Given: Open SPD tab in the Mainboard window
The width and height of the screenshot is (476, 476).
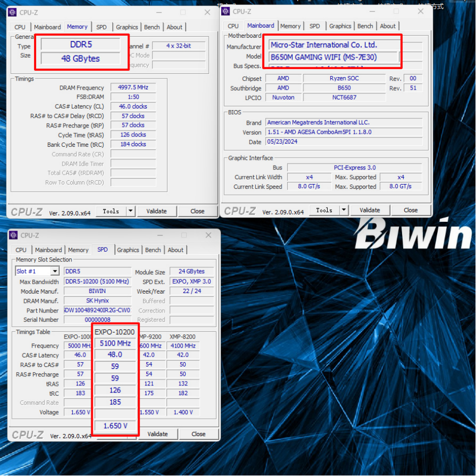Looking at the screenshot, I should [315, 26].
